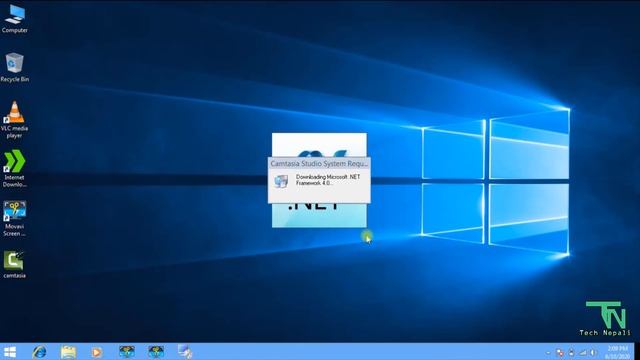Launch Internet Explorer from the taskbar
Screen dimensions: 640x360
pyautogui.click(x=39, y=352)
